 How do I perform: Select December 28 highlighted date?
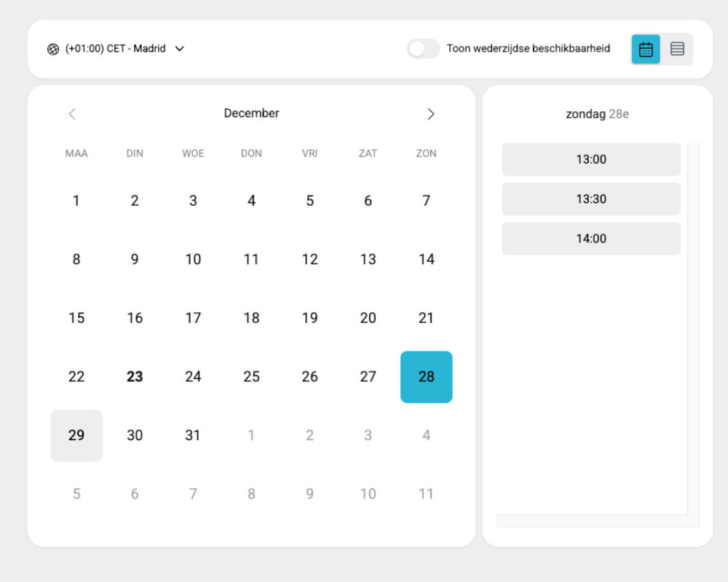click(426, 377)
